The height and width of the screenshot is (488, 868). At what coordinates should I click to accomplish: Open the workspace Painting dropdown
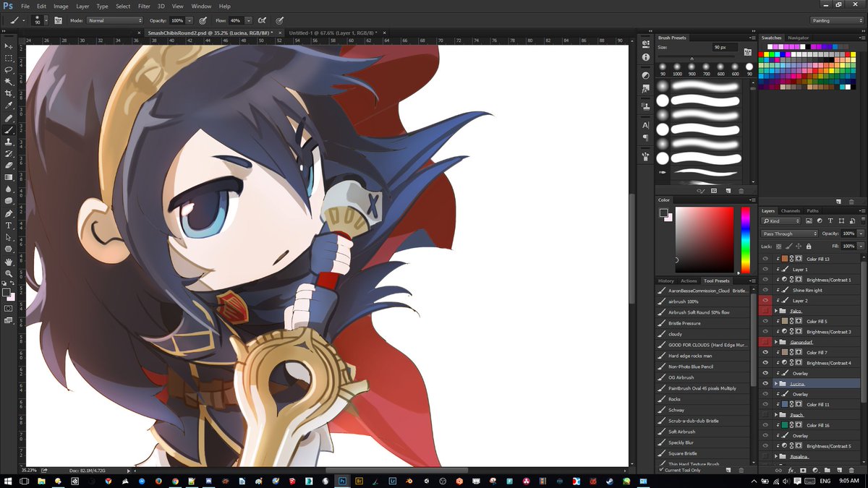click(x=837, y=20)
